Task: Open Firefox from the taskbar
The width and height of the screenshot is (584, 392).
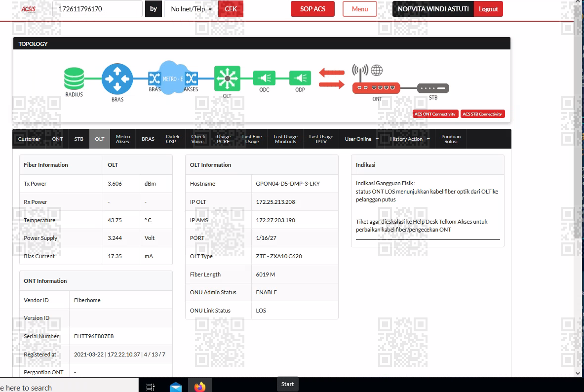Action: coord(199,387)
